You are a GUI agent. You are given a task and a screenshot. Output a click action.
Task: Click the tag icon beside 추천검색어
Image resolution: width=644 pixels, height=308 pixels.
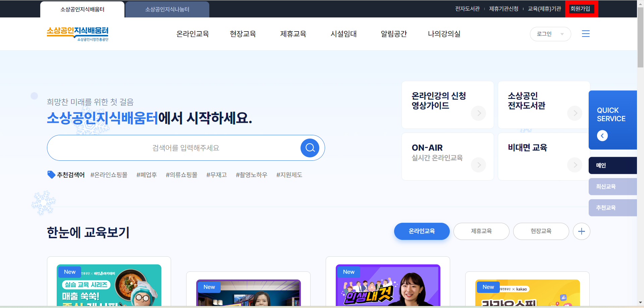[51, 174]
